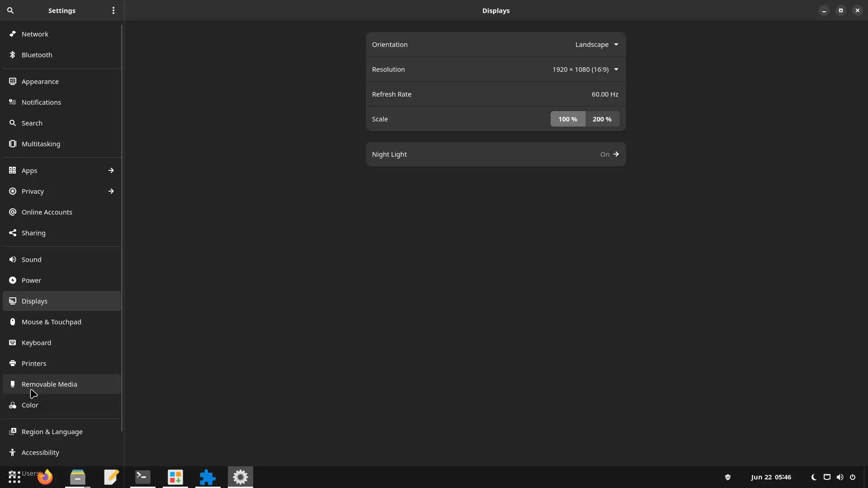Launch the Terminal from the taskbar
Image resolution: width=868 pixels, height=488 pixels.
(143, 477)
